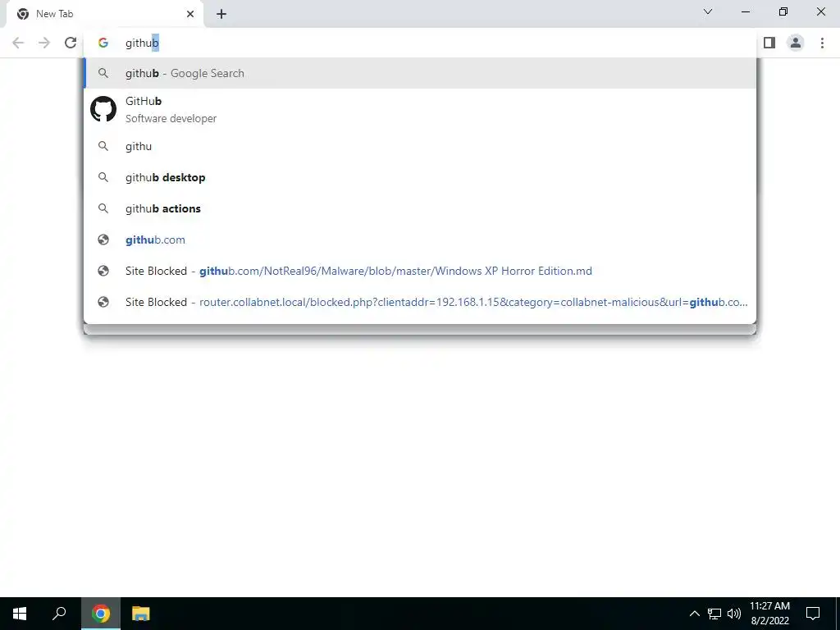The height and width of the screenshot is (630, 840).
Task: Click globe icon beside router.collabnet.local entry
Action: coord(103,302)
